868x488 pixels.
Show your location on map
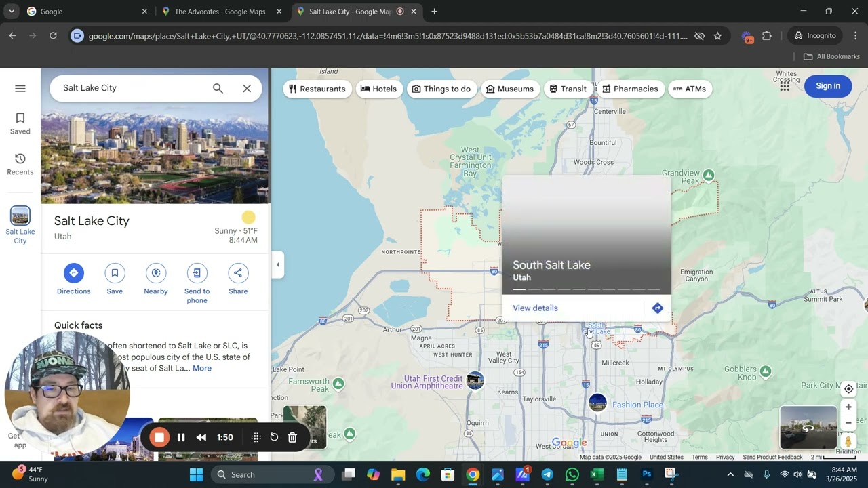click(x=848, y=389)
